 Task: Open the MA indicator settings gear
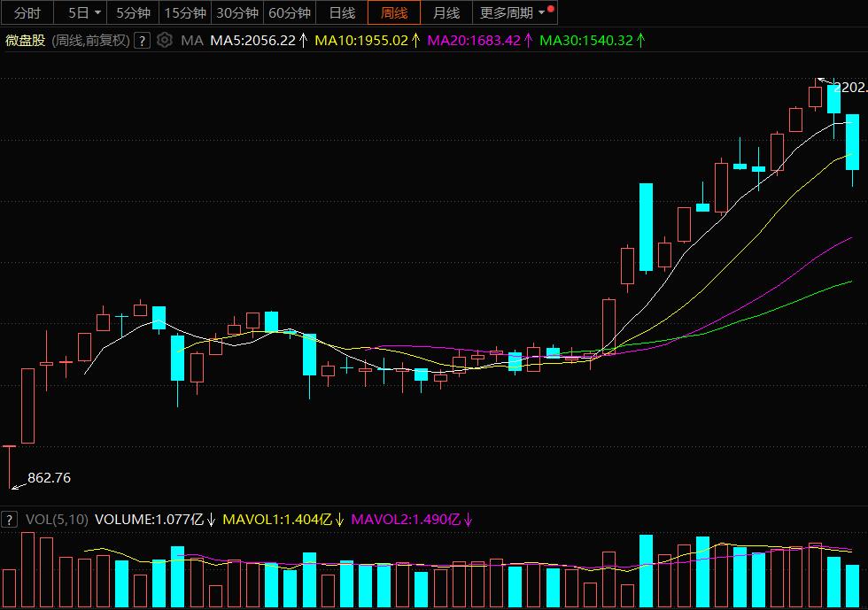pyautogui.click(x=164, y=40)
